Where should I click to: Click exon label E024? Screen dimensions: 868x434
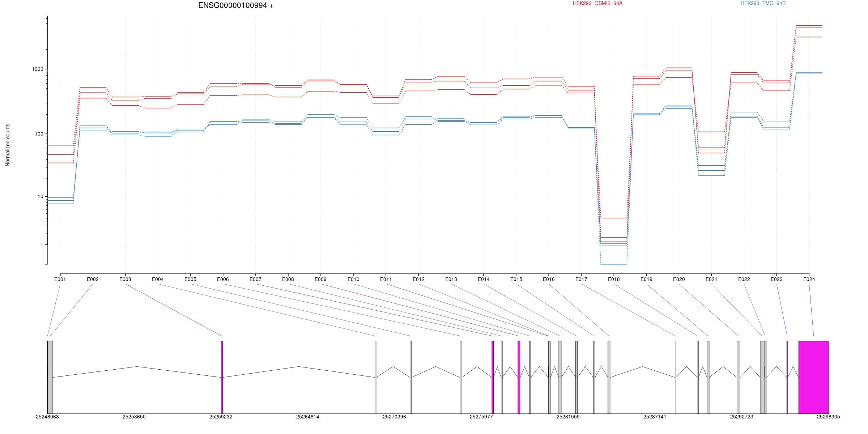[x=809, y=279]
